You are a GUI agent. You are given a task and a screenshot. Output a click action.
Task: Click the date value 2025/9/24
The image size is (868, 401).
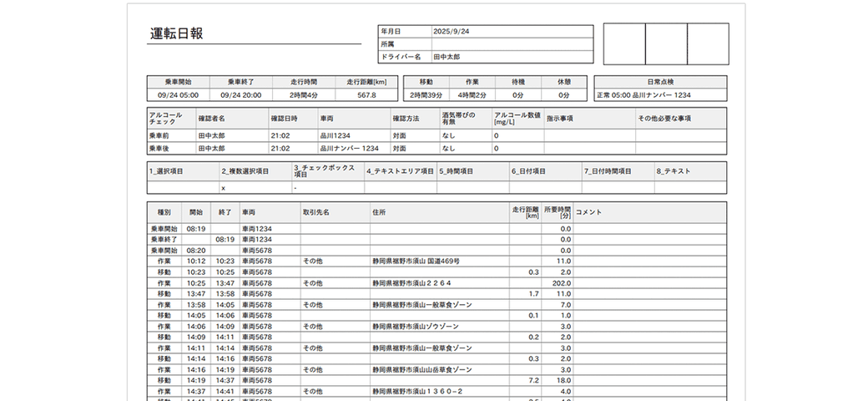point(452,32)
